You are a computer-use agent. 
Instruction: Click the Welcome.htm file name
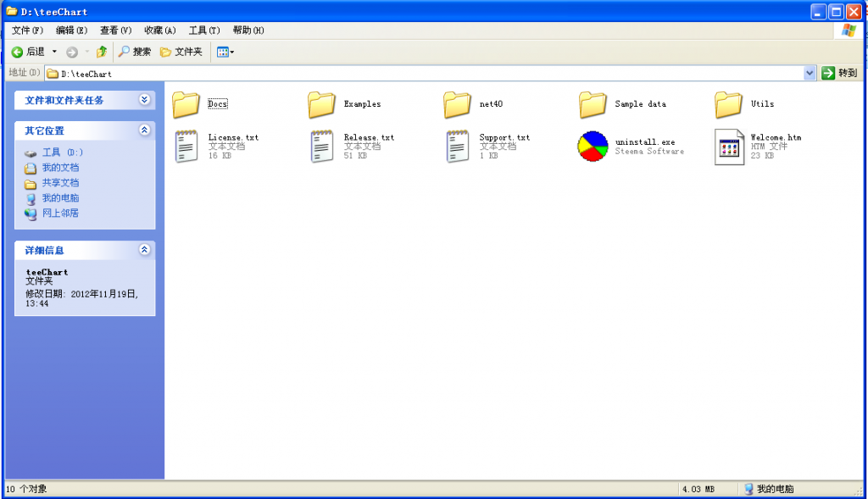[x=776, y=137]
